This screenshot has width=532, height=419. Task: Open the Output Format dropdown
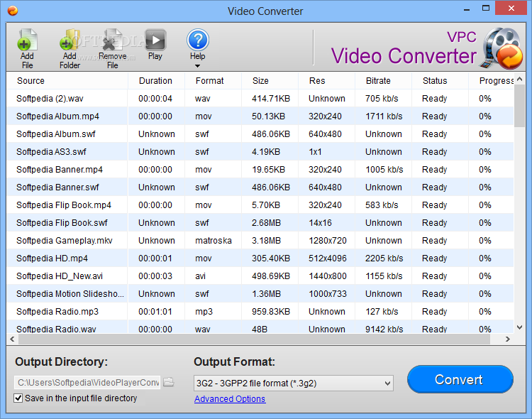pos(294,383)
